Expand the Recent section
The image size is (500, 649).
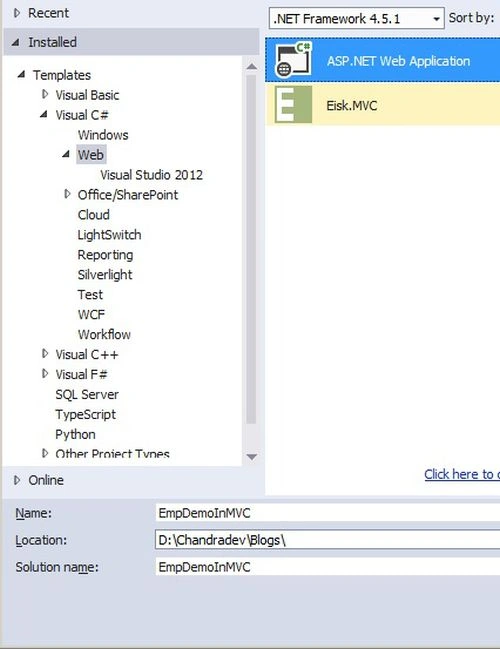(17, 13)
